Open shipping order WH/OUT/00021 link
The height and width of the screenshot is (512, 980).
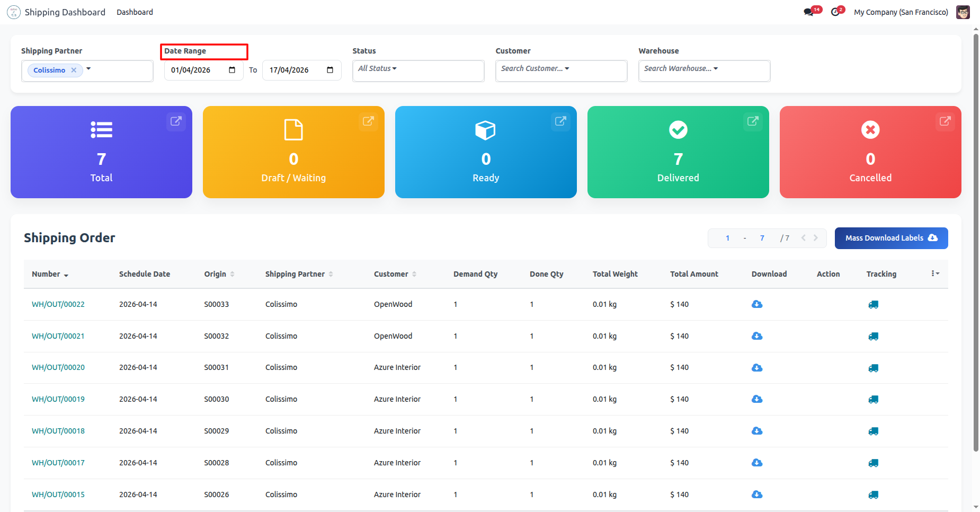tap(58, 336)
